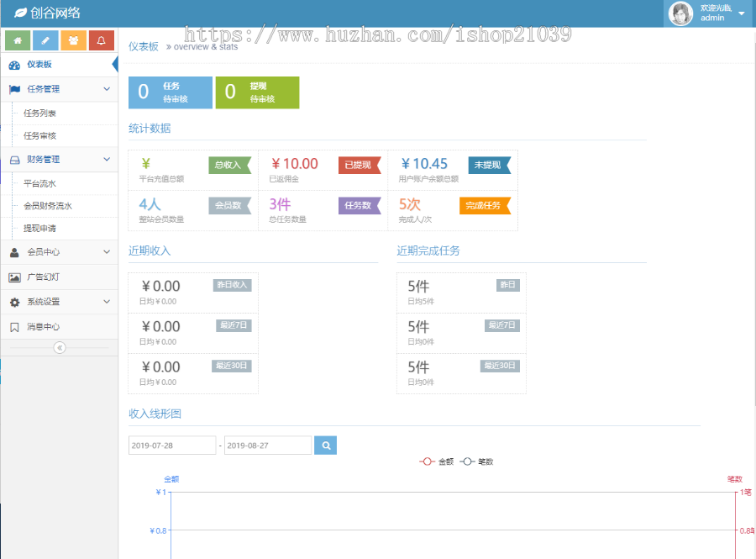The height and width of the screenshot is (559, 756).
Task: Click the red notification bell icon
Action: tap(101, 40)
